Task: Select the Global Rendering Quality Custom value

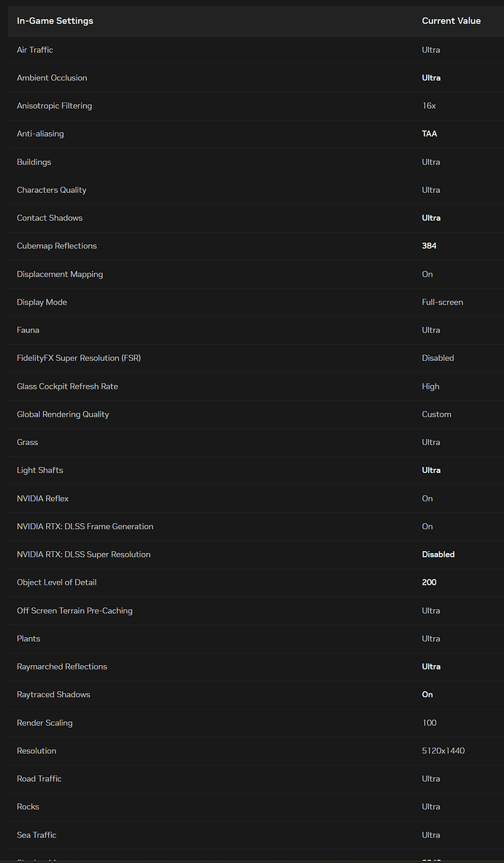Action: point(436,414)
